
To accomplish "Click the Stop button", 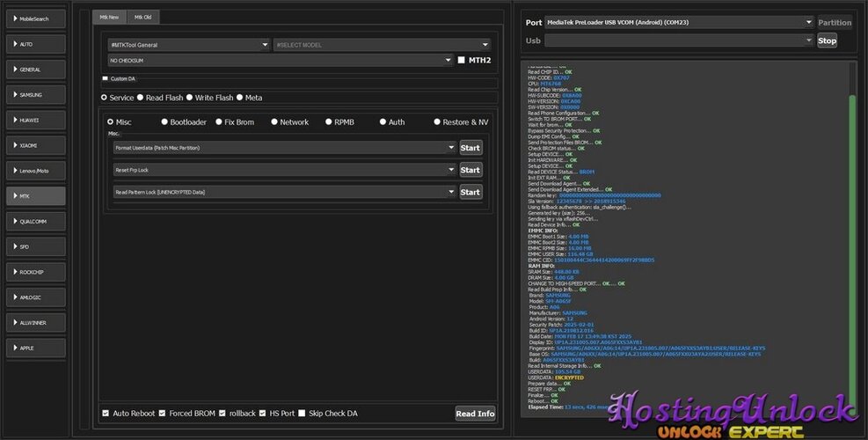I will coord(827,40).
